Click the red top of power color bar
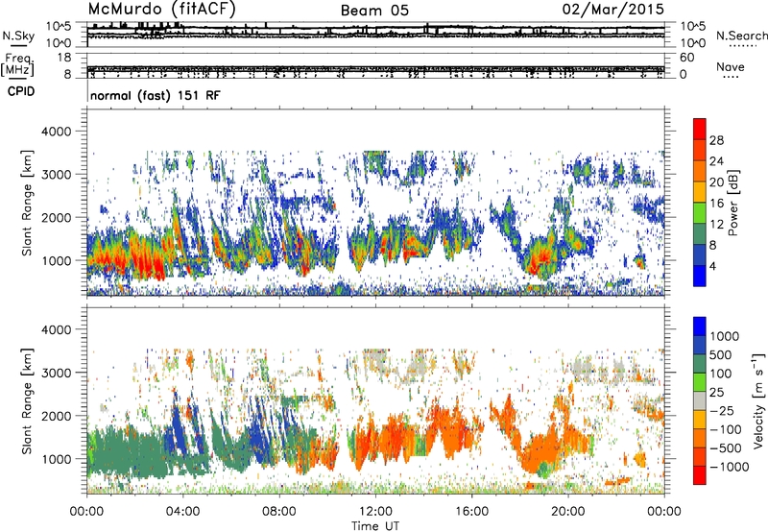Screen dimensions: 768x532 coord(700,129)
